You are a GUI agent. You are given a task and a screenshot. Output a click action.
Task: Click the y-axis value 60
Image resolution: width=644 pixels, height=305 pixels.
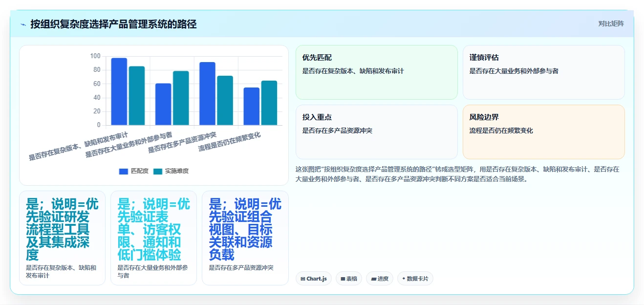(97, 84)
